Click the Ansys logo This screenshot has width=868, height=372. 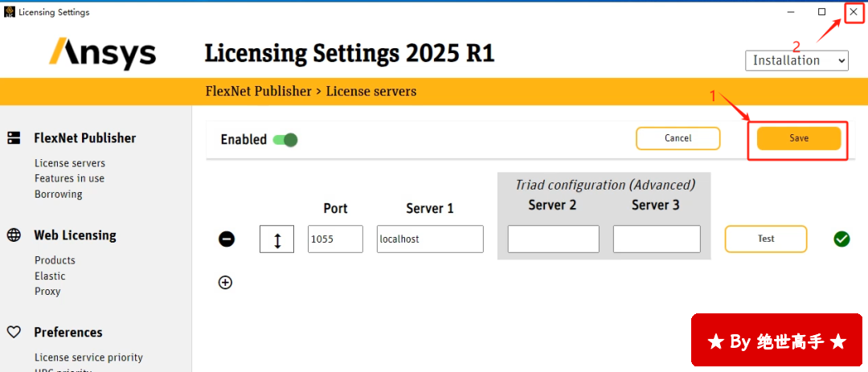click(102, 53)
